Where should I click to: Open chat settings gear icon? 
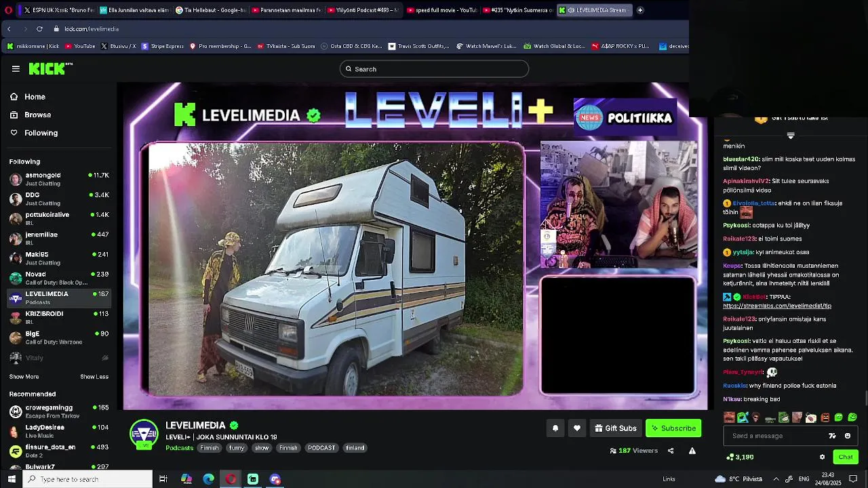[822, 457]
